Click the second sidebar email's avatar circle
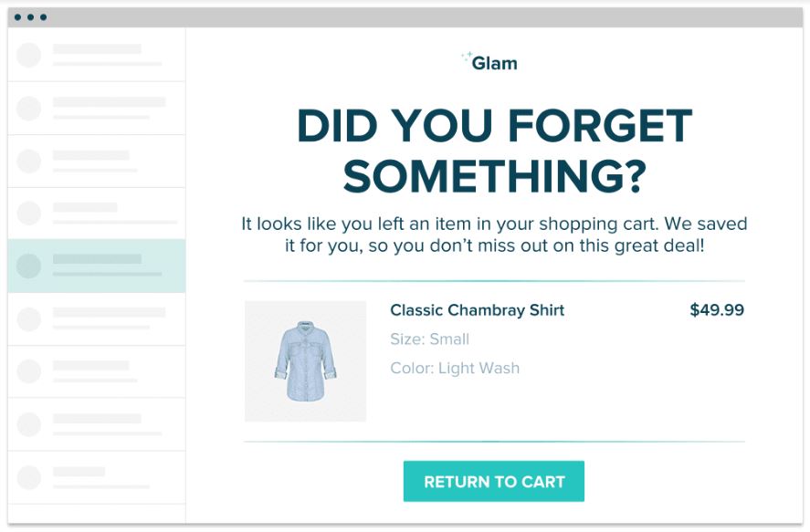 pyautogui.click(x=29, y=108)
